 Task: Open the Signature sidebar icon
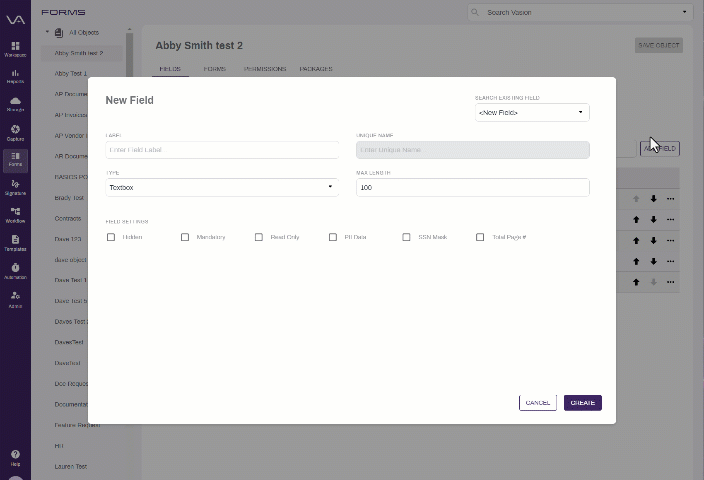(15, 187)
